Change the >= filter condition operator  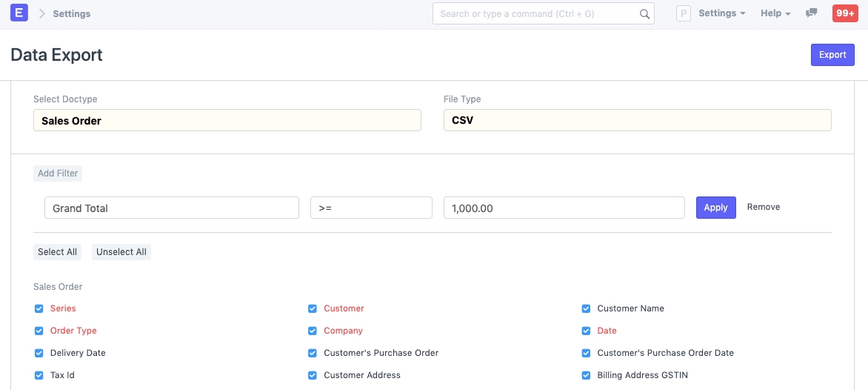coord(370,208)
